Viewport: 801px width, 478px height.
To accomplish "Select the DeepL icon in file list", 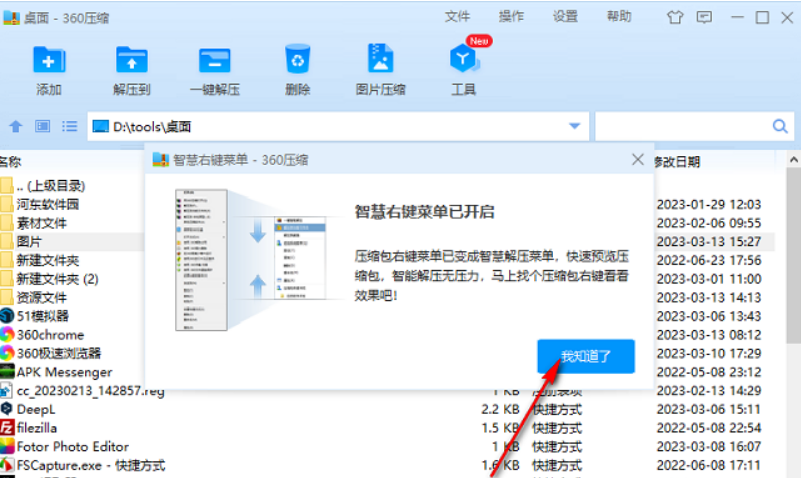I will (x=7, y=409).
